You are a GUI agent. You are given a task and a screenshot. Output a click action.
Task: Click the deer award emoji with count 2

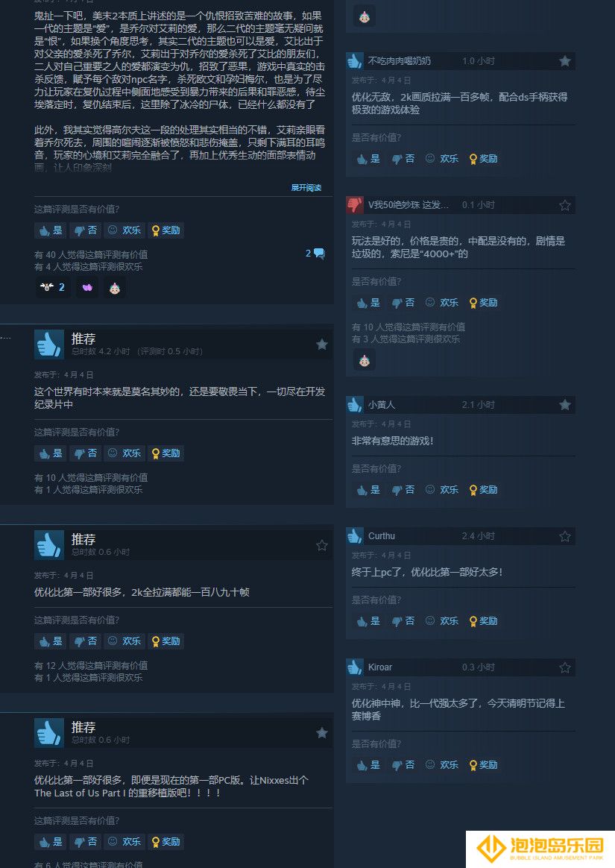[x=53, y=287]
